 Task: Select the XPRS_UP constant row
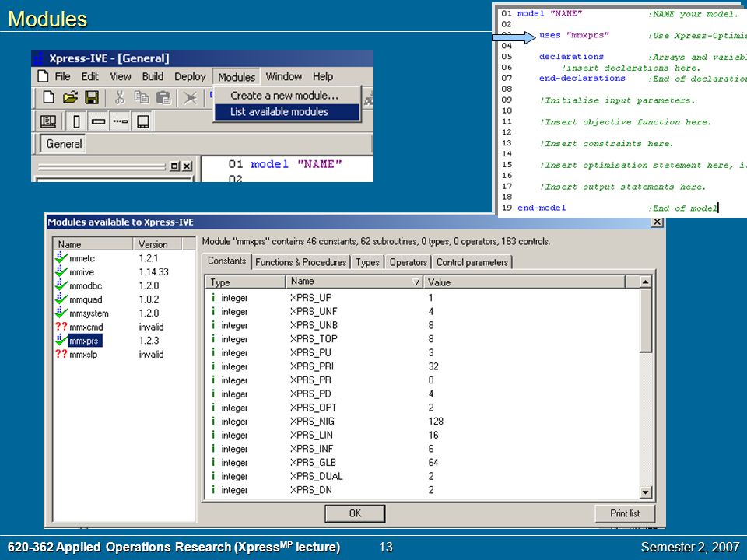click(x=423, y=298)
